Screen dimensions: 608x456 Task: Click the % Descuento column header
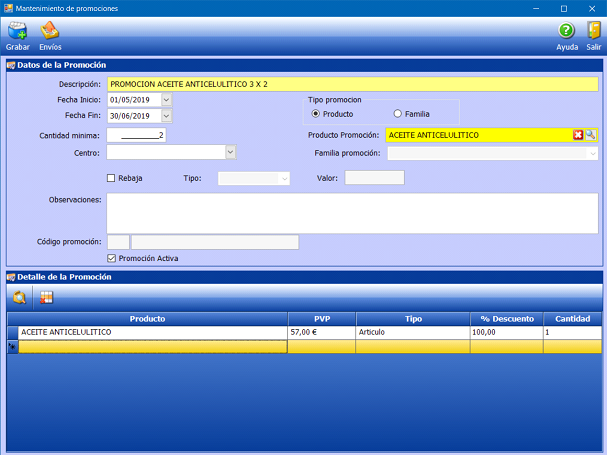[x=506, y=318]
